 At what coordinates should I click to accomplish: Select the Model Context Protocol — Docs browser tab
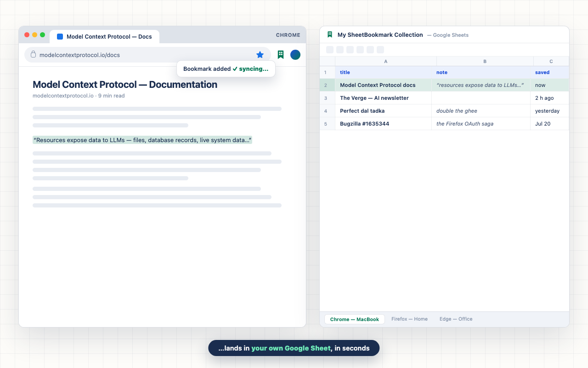104,37
